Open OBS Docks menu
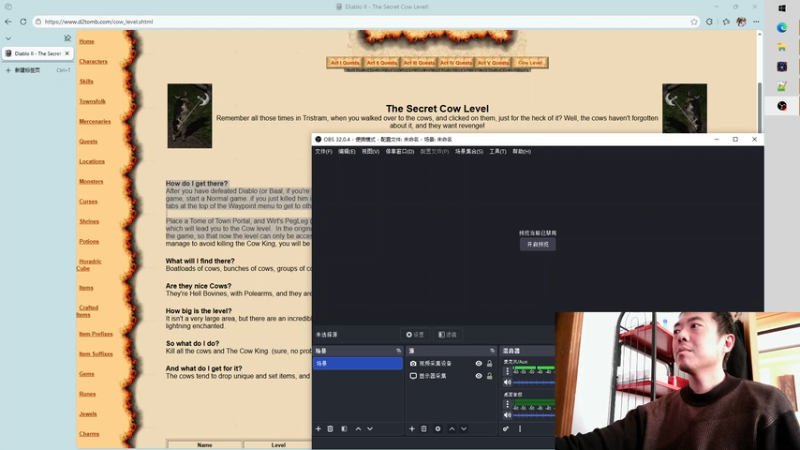The image size is (800, 450). pos(399,152)
